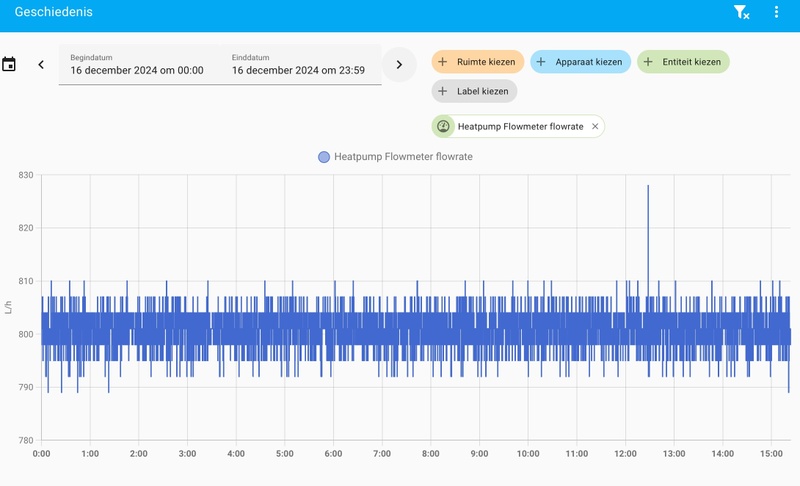Click the gauge icon on the flowrate chip
The height and width of the screenshot is (486, 800).
click(x=443, y=126)
